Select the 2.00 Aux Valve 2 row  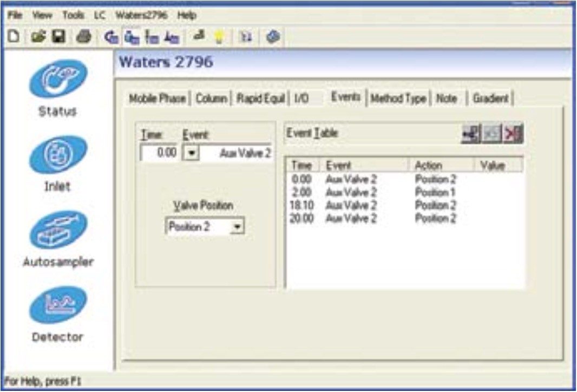point(405,193)
